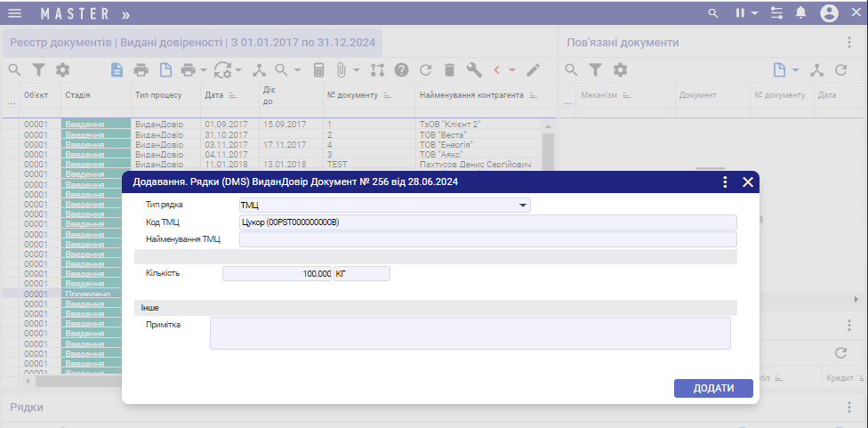Click the Найменування ТМЦ input field
This screenshot has height=428, width=868.
487,239
